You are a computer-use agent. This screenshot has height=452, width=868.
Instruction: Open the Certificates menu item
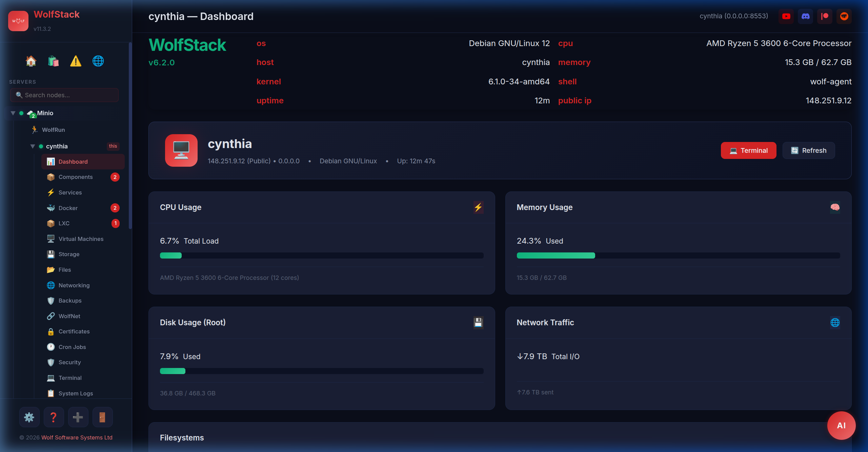83,331
